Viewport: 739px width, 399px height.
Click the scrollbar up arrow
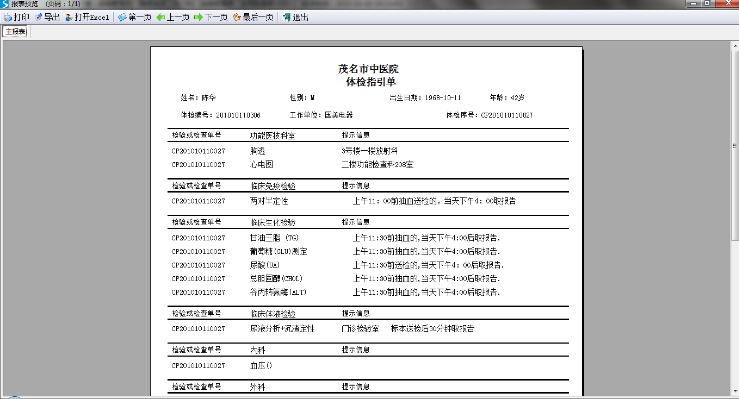click(x=735, y=46)
